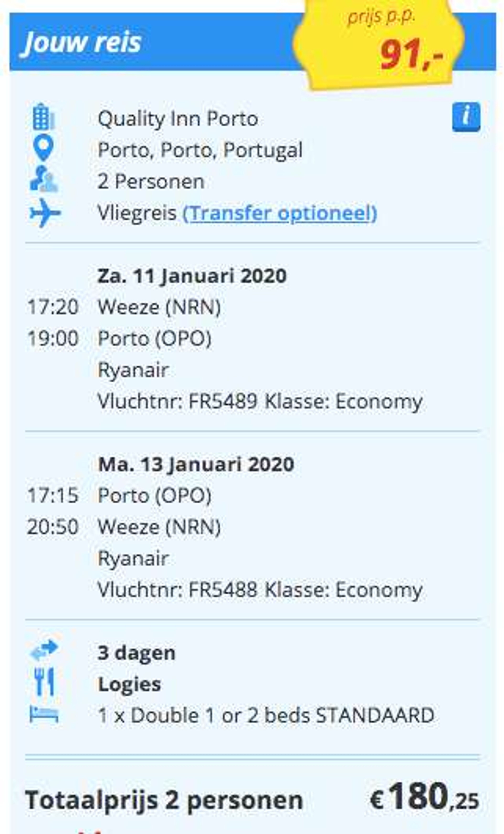Click return flight number FR5488
504x834 pixels.
coord(223,590)
